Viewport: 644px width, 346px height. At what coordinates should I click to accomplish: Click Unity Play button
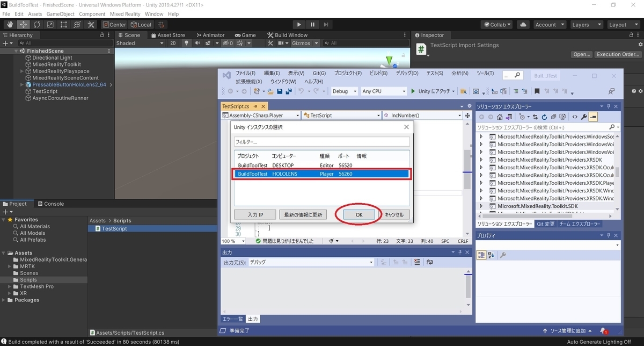click(299, 25)
